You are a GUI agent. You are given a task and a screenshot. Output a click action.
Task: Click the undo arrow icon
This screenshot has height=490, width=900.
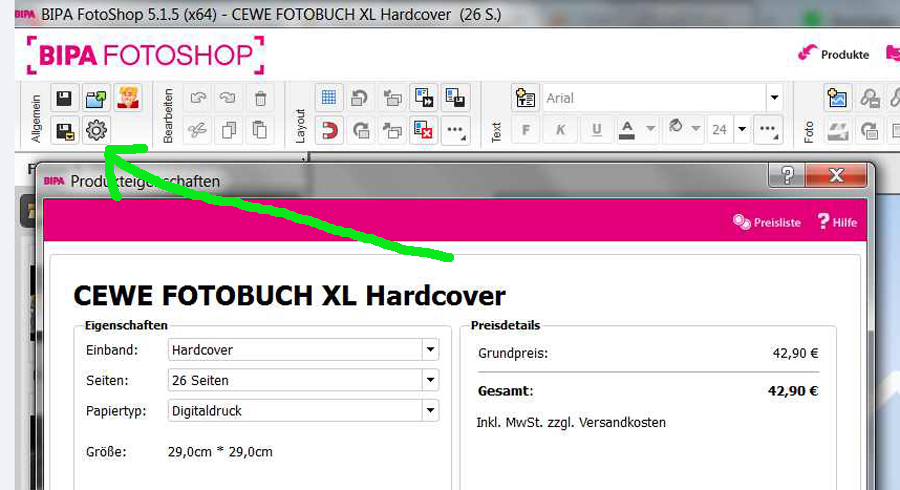(x=198, y=98)
